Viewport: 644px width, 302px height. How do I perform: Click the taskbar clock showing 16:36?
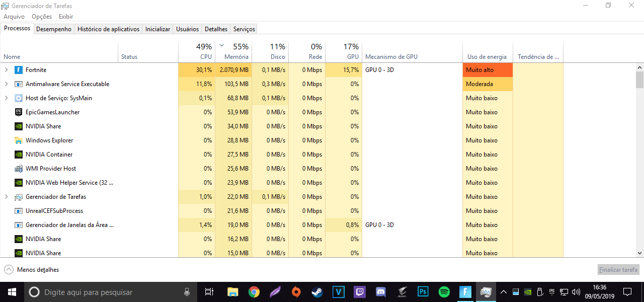[599, 292]
